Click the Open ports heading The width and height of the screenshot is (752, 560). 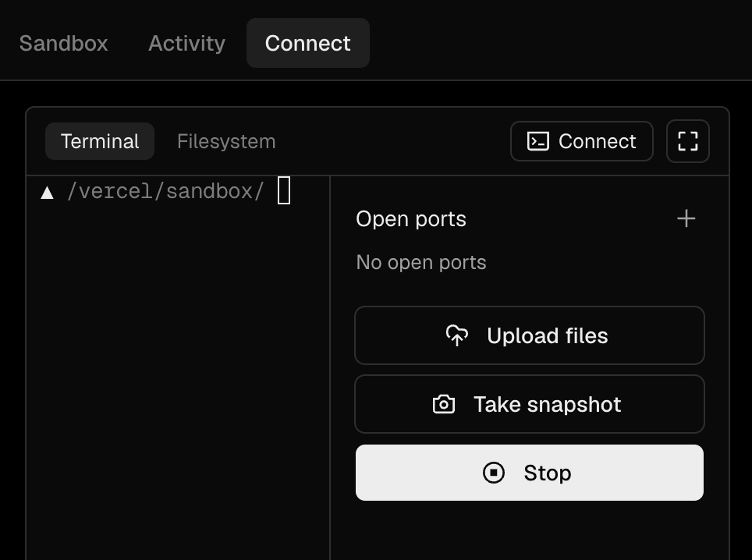point(411,219)
